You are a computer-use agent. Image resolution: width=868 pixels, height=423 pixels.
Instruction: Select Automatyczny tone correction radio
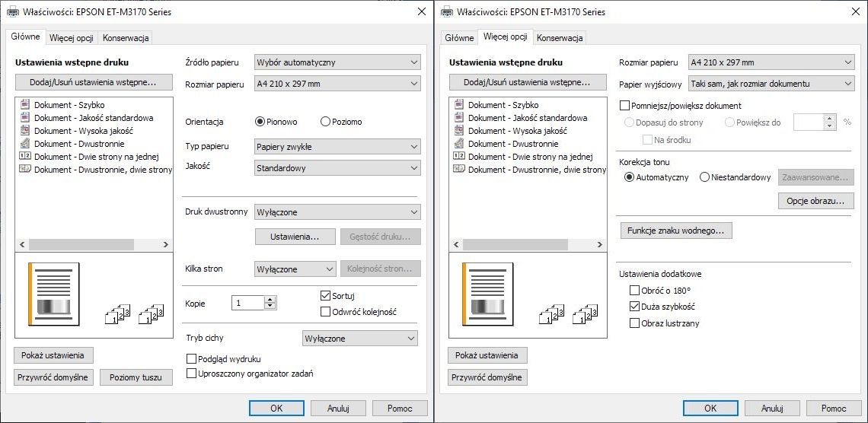629,177
